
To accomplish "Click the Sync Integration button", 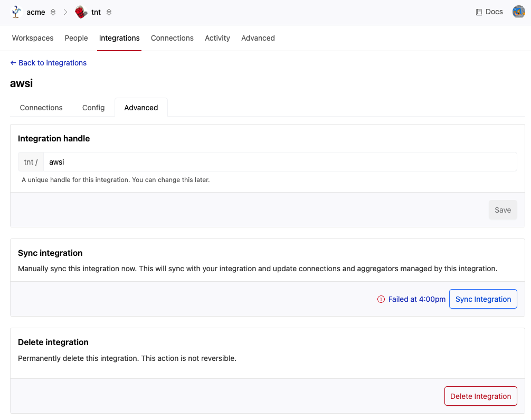I will [483, 299].
